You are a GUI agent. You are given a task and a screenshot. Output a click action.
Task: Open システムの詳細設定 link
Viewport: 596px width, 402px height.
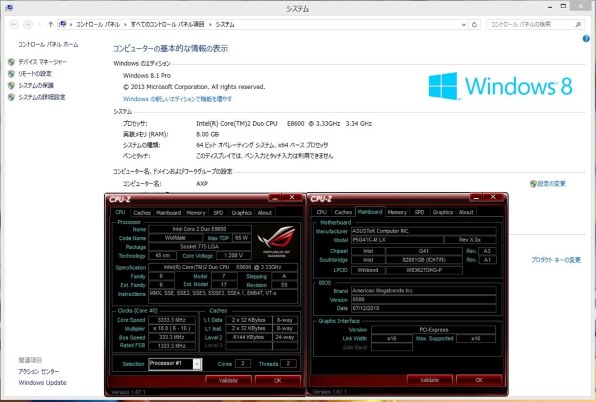click(x=42, y=97)
